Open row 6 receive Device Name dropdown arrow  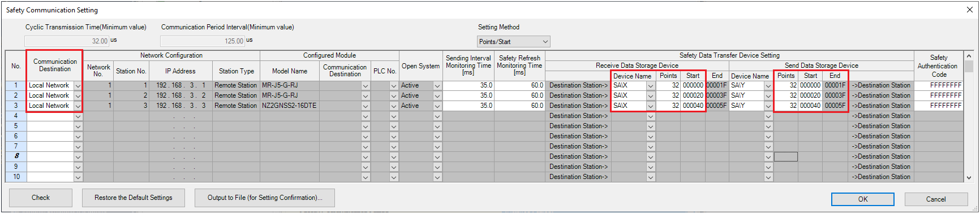pyautogui.click(x=651, y=137)
